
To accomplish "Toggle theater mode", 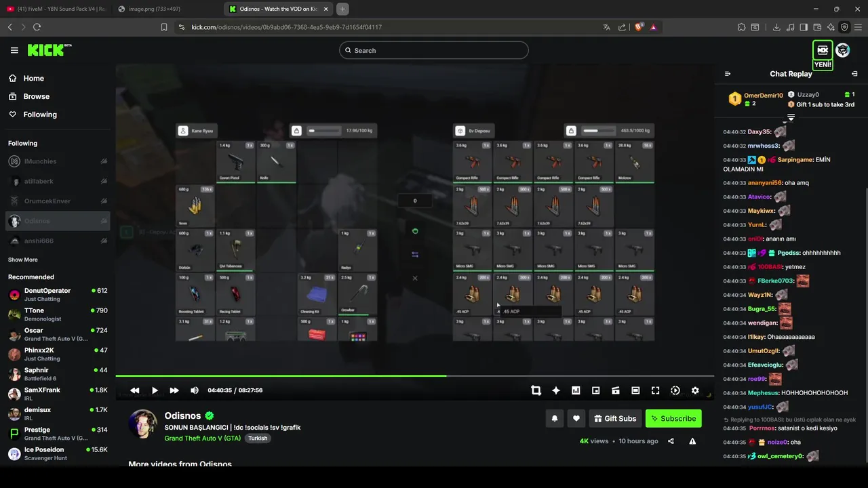I will 635,390.
